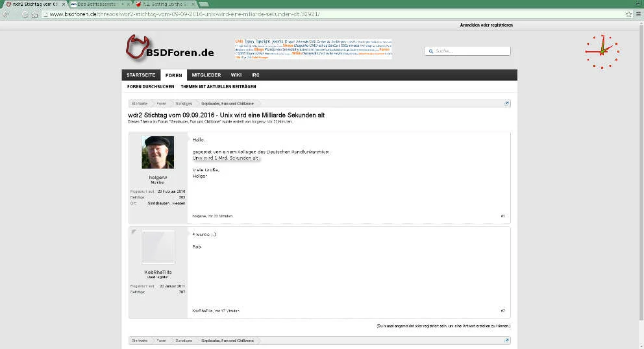Click the login-required notice to reply
The width and height of the screenshot is (644, 349).
tap(443, 326)
